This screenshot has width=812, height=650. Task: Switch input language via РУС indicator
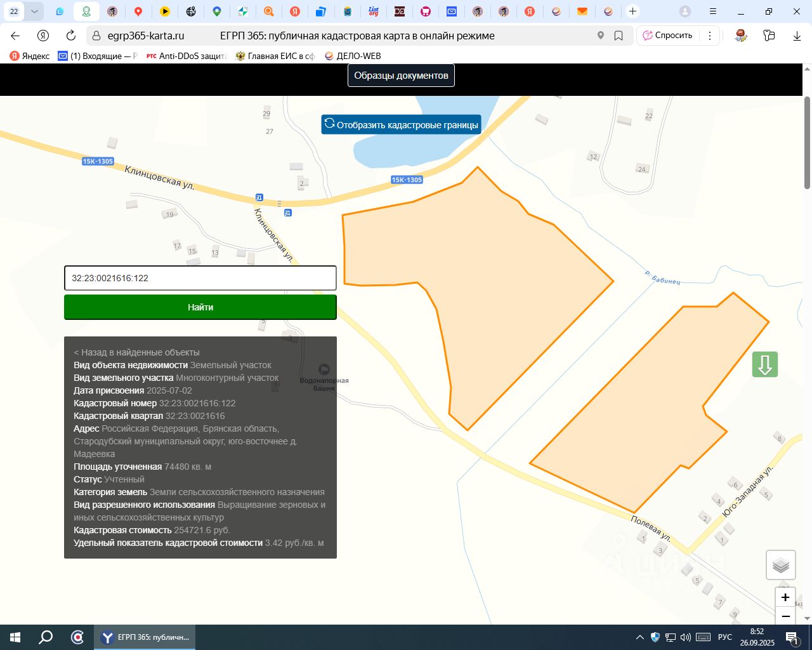coord(725,637)
